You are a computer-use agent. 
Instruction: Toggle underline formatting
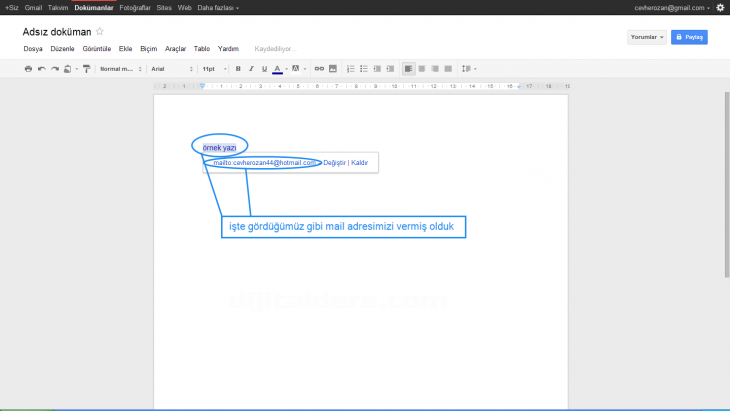click(264, 69)
